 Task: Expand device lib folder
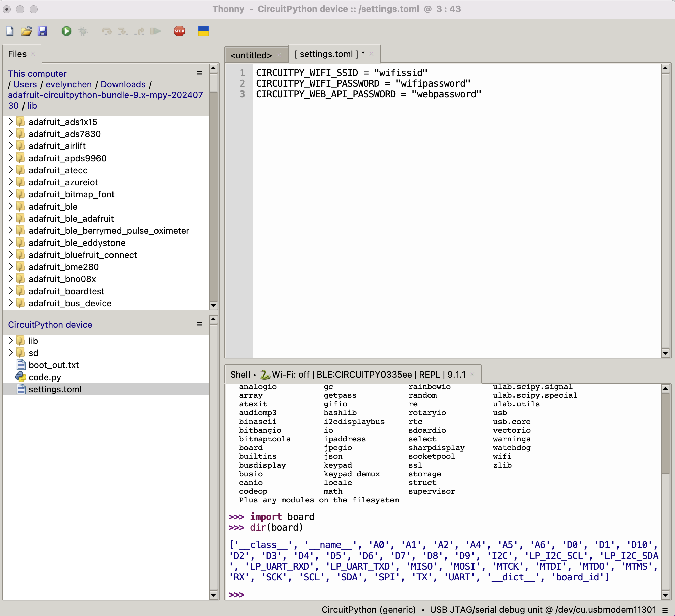coord(10,341)
